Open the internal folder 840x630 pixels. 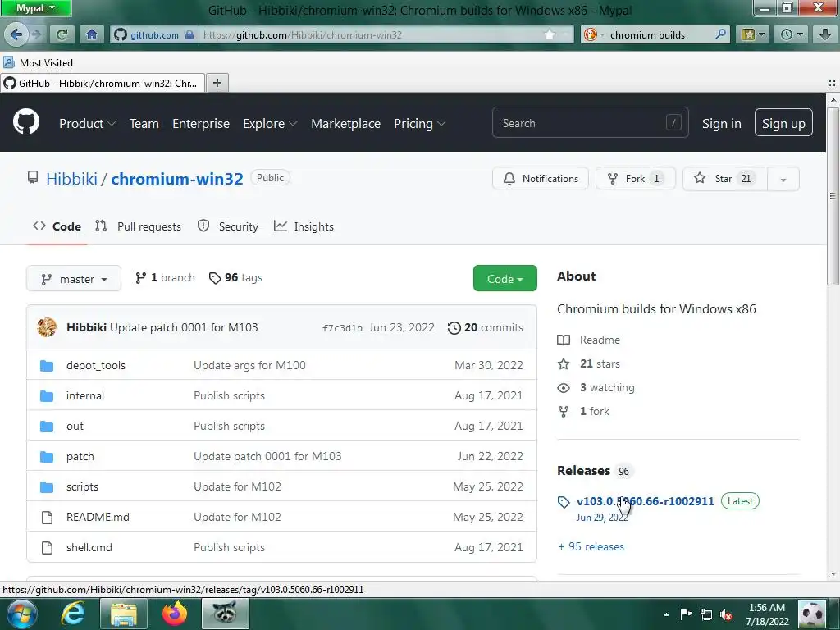(x=85, y=395)
